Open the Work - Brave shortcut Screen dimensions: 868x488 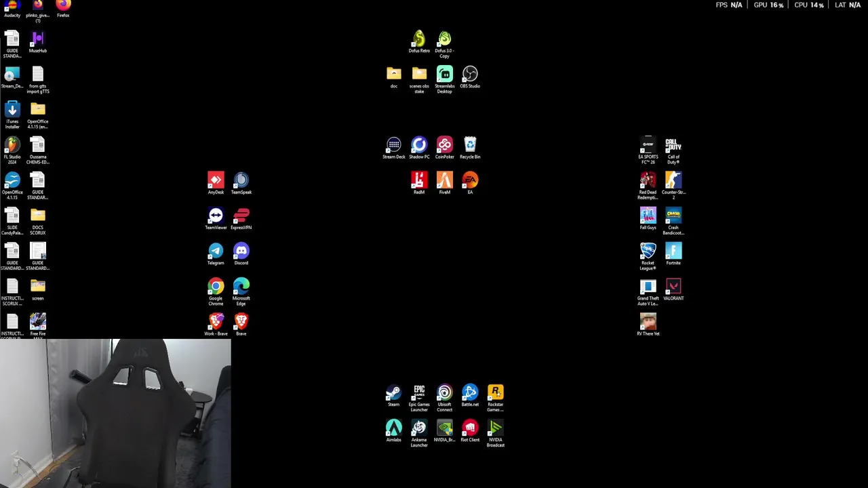[216, 325]
